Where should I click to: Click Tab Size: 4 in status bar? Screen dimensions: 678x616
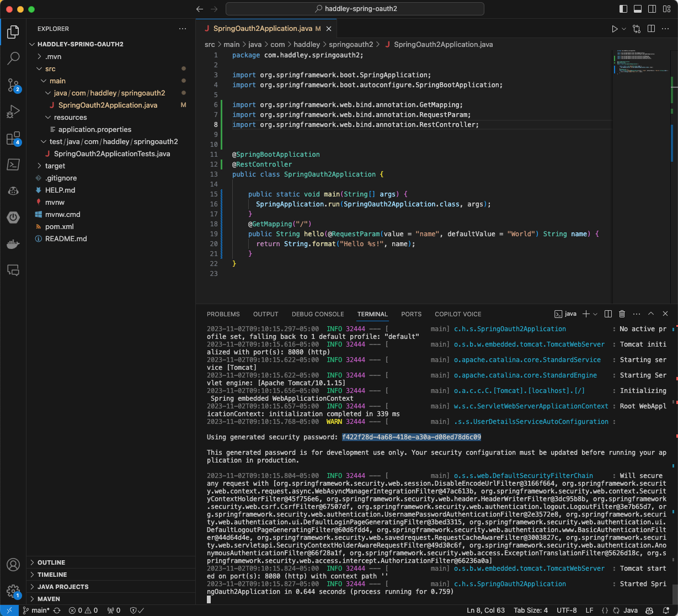point(530,610)
